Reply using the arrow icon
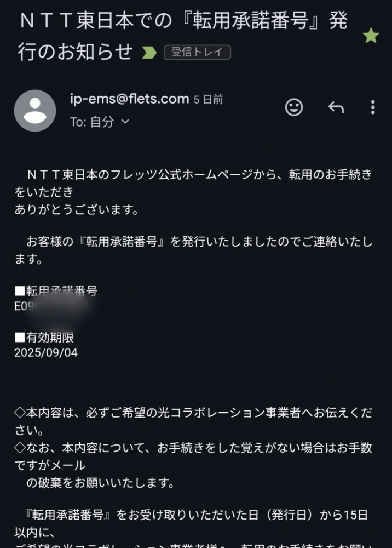The height and width of the screenshot is (548, 392). tap(336, 107)
